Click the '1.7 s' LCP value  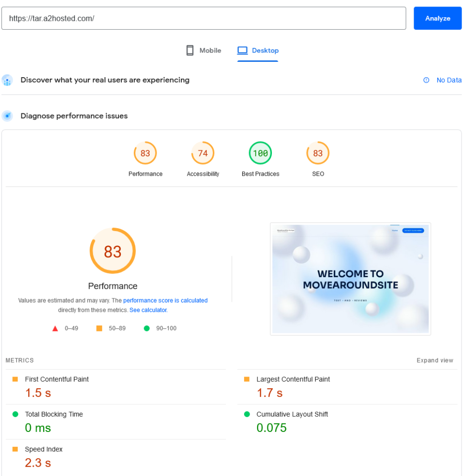(x=270, y=393)
